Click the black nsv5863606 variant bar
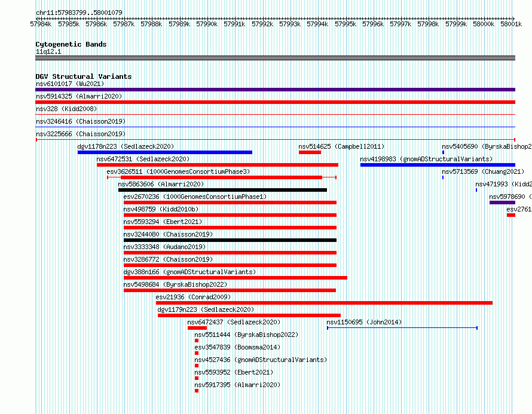 pos(222,190)
